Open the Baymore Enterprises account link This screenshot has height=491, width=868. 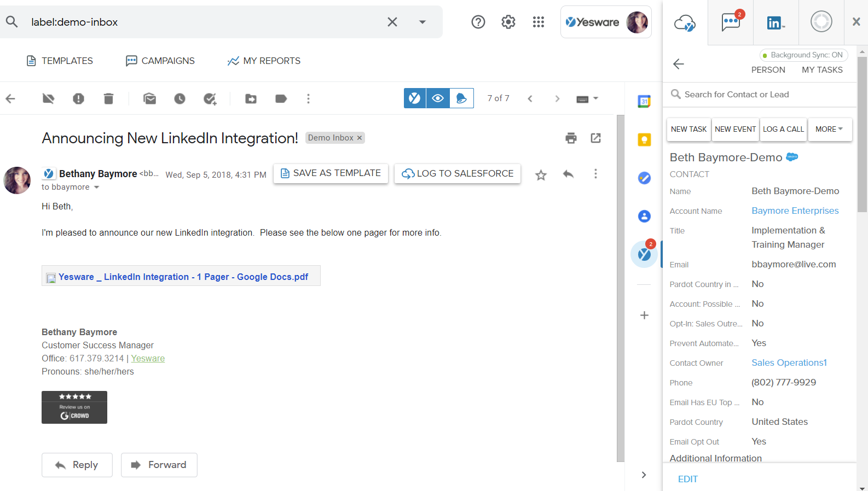point(795,211)
